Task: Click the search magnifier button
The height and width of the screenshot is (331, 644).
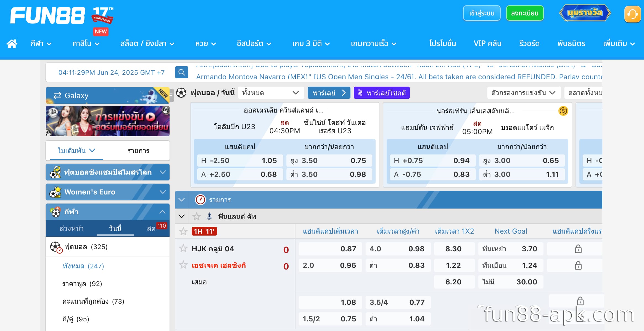Action: pyautogui.click(x=181, y=72)
